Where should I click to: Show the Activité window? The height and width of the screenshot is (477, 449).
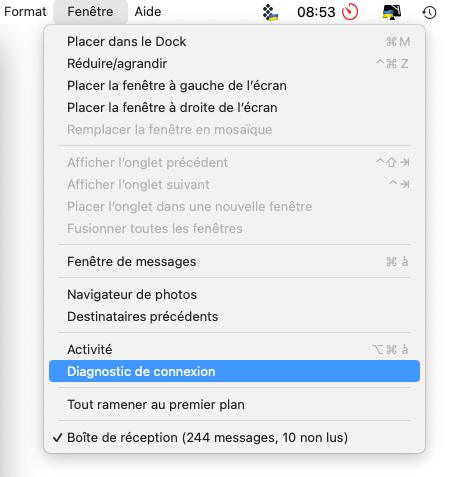point(234,350)
